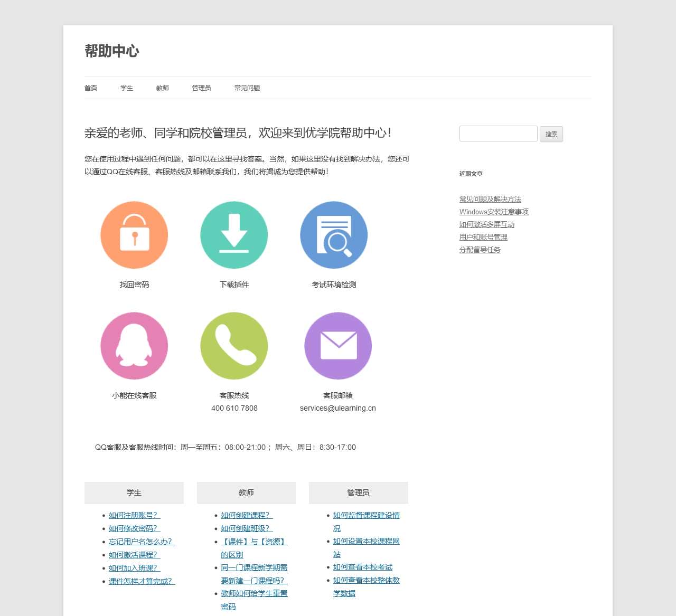Click the QQ penguin icon for 小能在线客服
Image resolution: width=676 pixels, height=616 pixels.
[134, 346]
